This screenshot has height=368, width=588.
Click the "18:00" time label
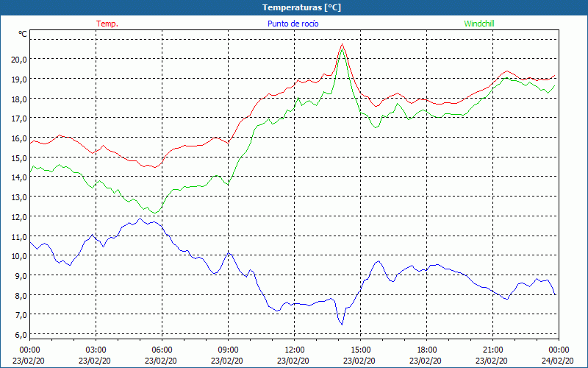pos(426,350)
